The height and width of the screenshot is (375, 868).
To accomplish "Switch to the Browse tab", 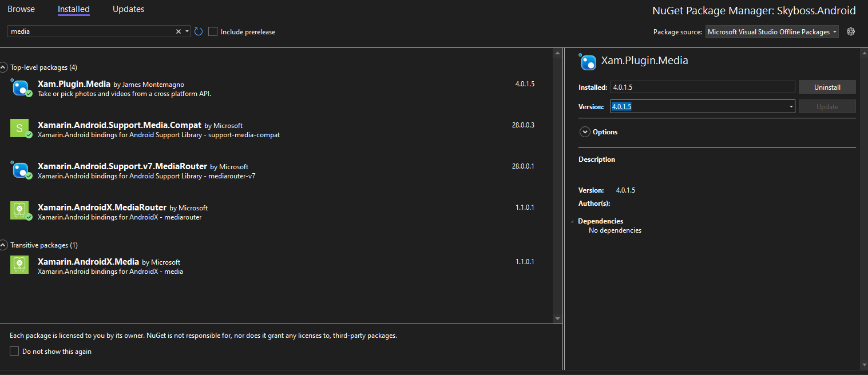I will tap(21, 9).
